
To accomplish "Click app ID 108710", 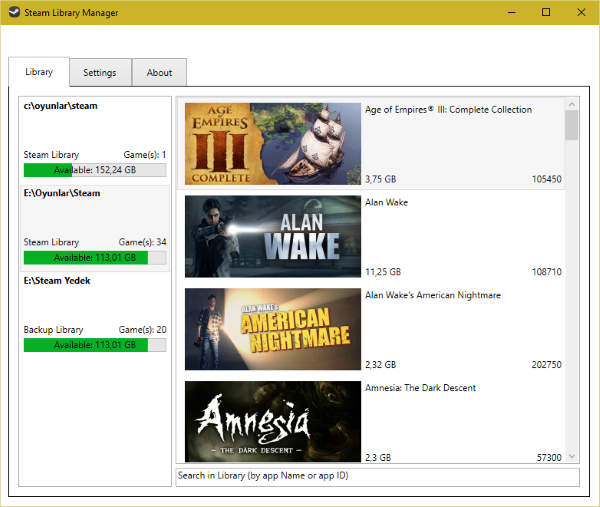I will (546, 272).
